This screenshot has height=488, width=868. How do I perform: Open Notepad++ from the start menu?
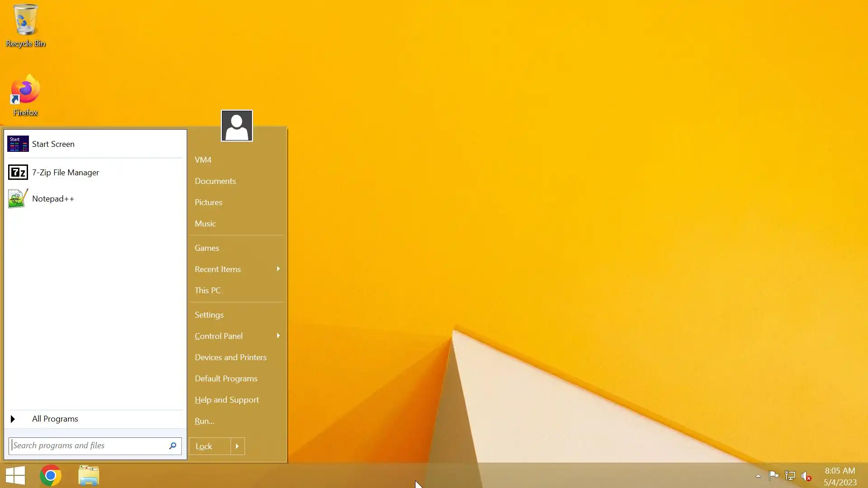click(x=53, y=199)
